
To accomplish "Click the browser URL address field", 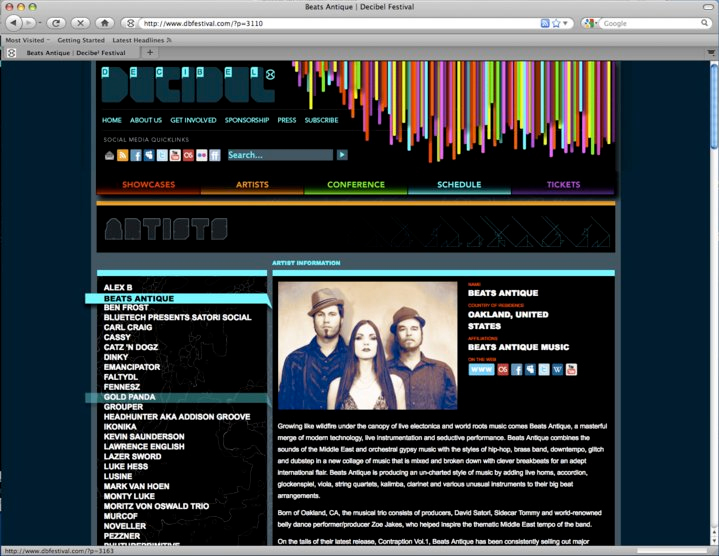I will pos(339,23).
